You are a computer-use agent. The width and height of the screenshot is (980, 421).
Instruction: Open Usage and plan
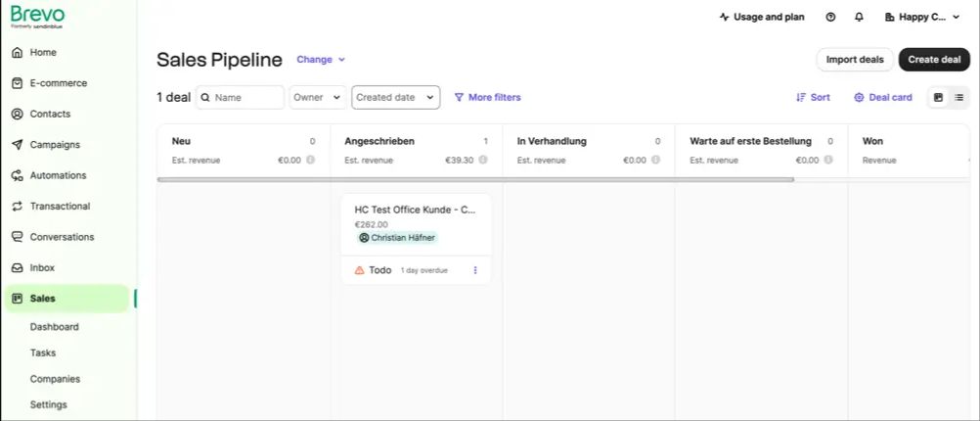[x=762, y=17]
